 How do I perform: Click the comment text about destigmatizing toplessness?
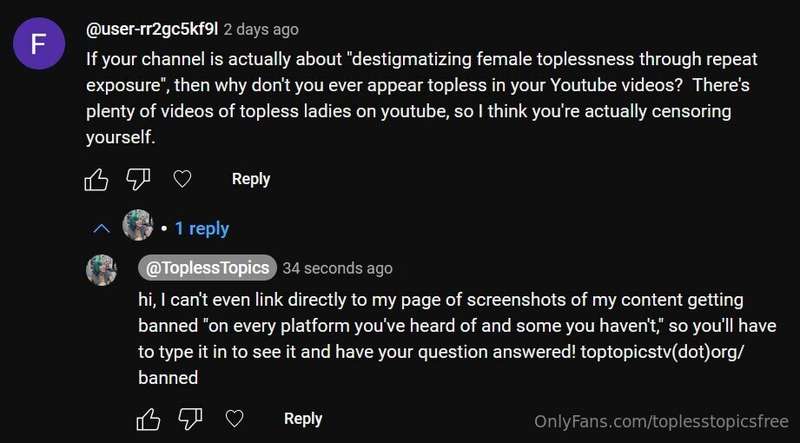[421, 98]
